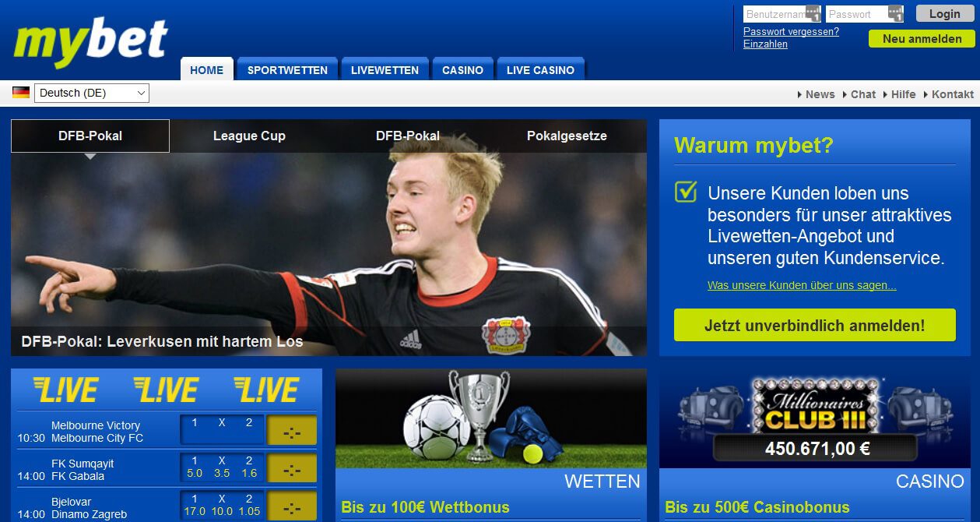Click the first L!VE logo
This screenshot has width=980, height=522.
65,389
